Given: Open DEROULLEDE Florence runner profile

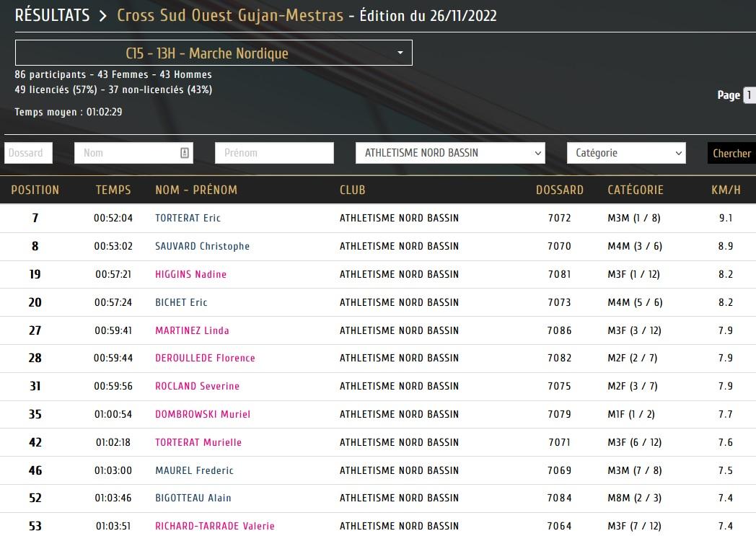Looking at the screenshot, I should [x=205, y=358].
